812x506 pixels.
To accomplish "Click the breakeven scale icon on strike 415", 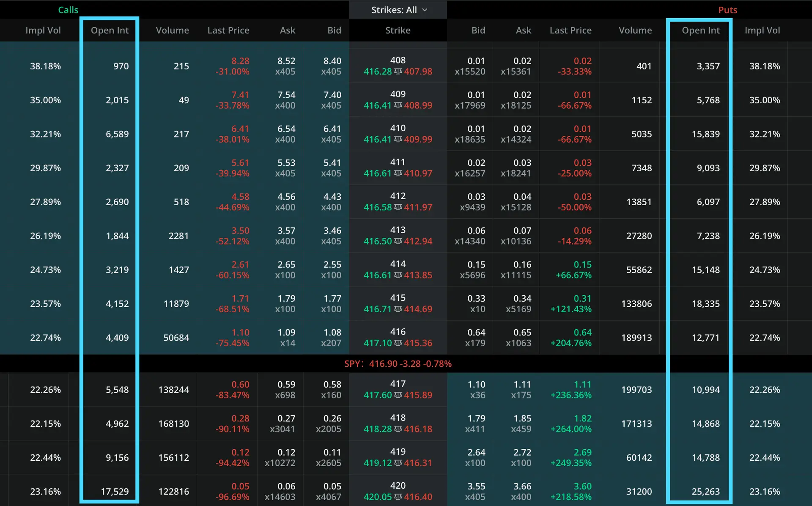I will pos(398,309).
